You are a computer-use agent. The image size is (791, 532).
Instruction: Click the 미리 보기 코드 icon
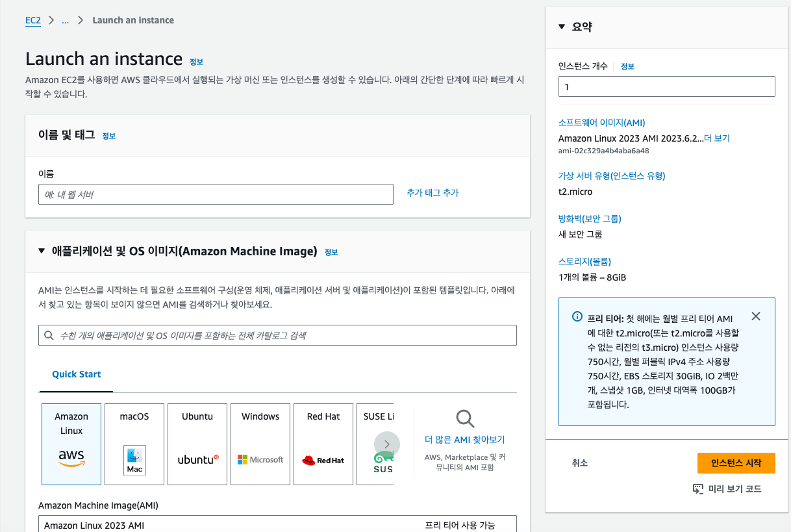698,489
